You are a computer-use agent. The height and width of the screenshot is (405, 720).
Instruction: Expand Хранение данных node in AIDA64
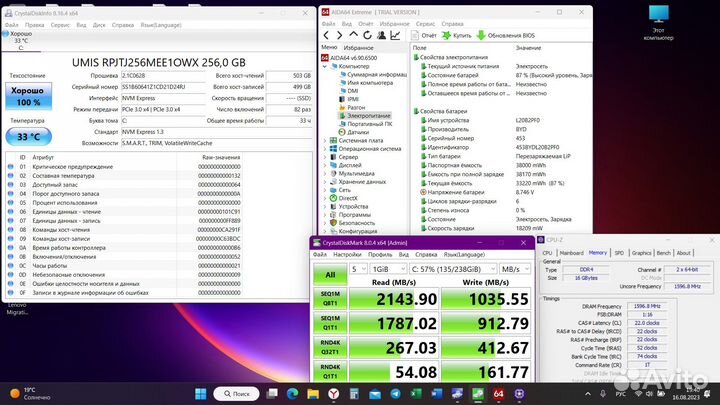(325, 182)
